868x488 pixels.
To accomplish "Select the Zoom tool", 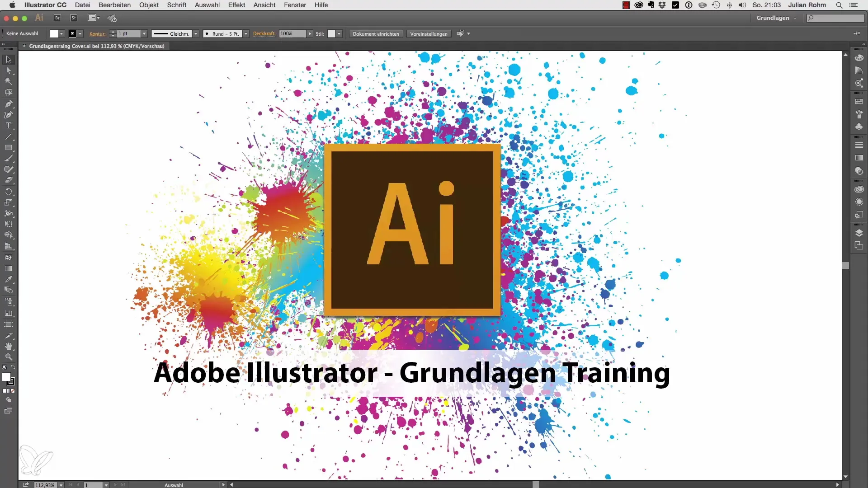I will click(x=8, y=357).
